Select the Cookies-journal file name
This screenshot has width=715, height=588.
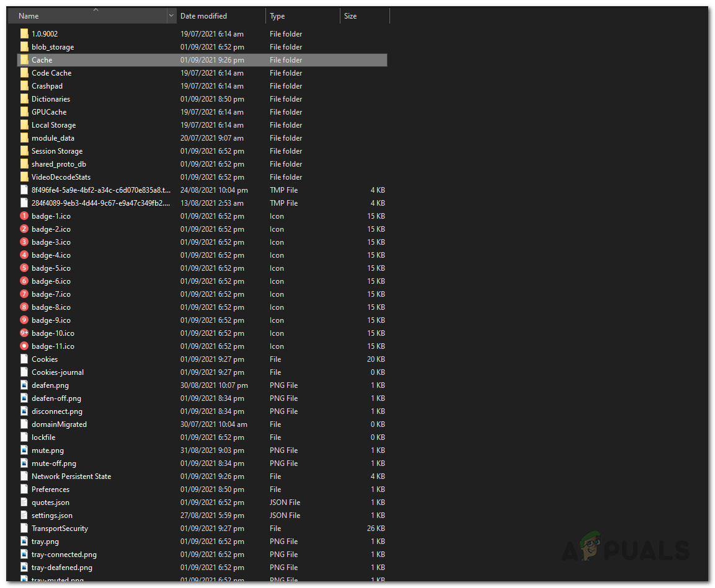(58, 372)
